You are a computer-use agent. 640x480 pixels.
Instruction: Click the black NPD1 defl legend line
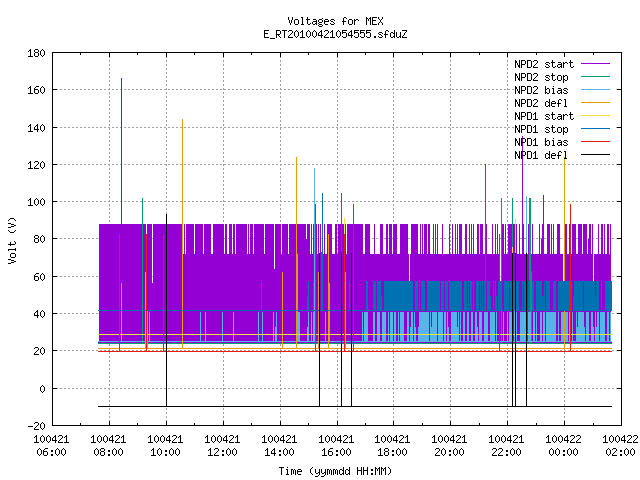pos(595,155)
